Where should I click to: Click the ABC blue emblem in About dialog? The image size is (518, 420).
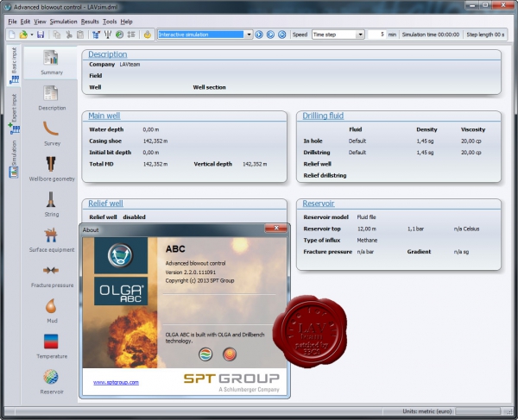click(121, 255)
